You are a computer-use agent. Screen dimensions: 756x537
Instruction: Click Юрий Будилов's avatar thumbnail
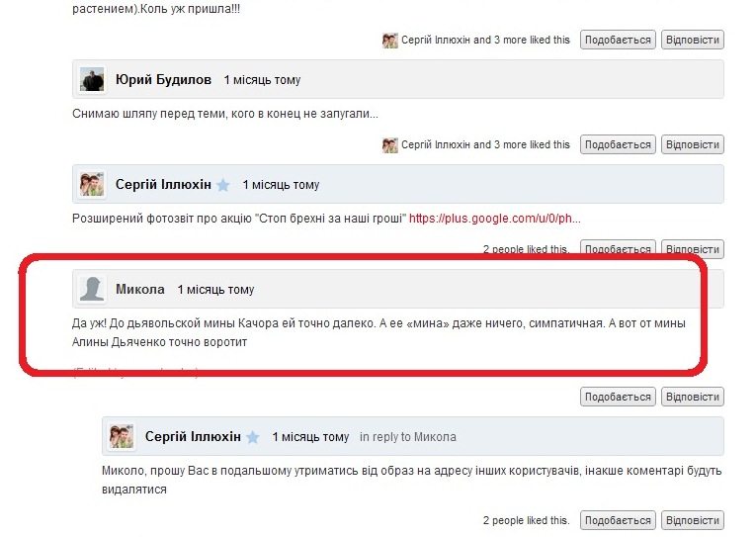click(x=92, y=79)
